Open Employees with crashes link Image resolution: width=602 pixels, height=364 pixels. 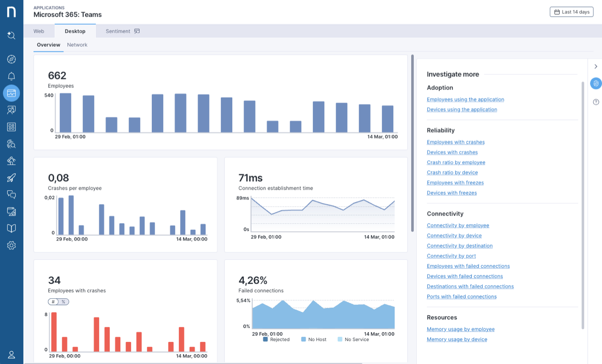[x=456, y=142]
